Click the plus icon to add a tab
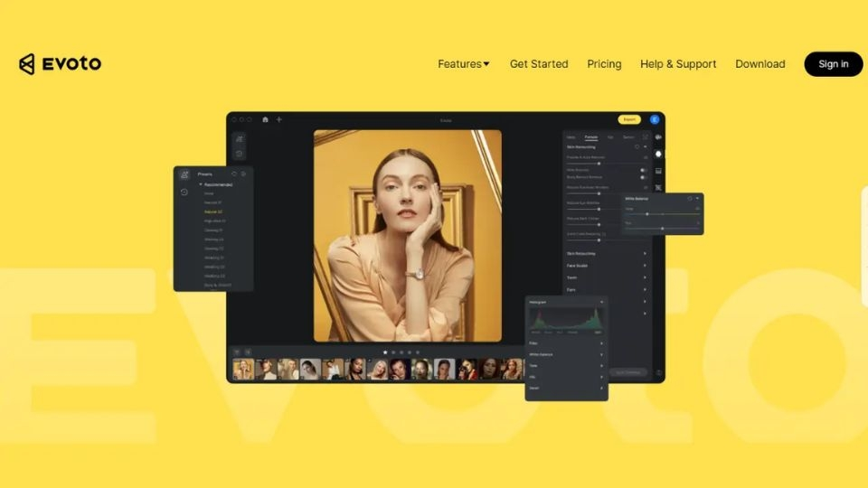 pyautogui.click(x=278, y=119)
